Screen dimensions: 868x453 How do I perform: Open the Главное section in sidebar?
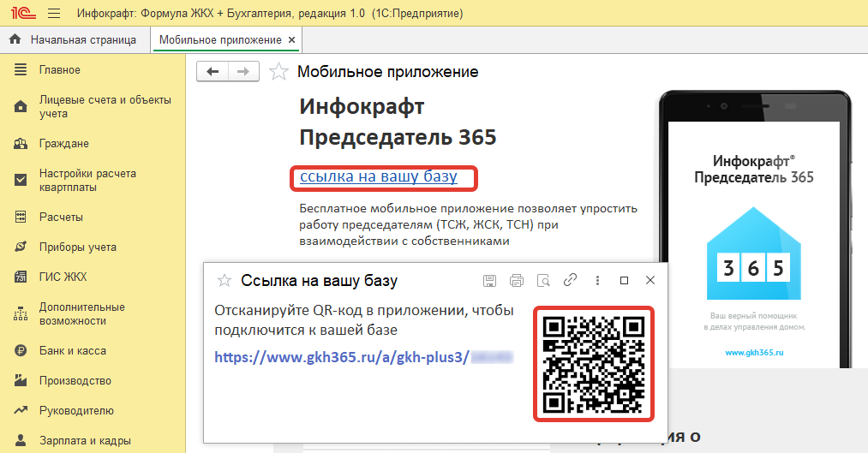(60, 70)
